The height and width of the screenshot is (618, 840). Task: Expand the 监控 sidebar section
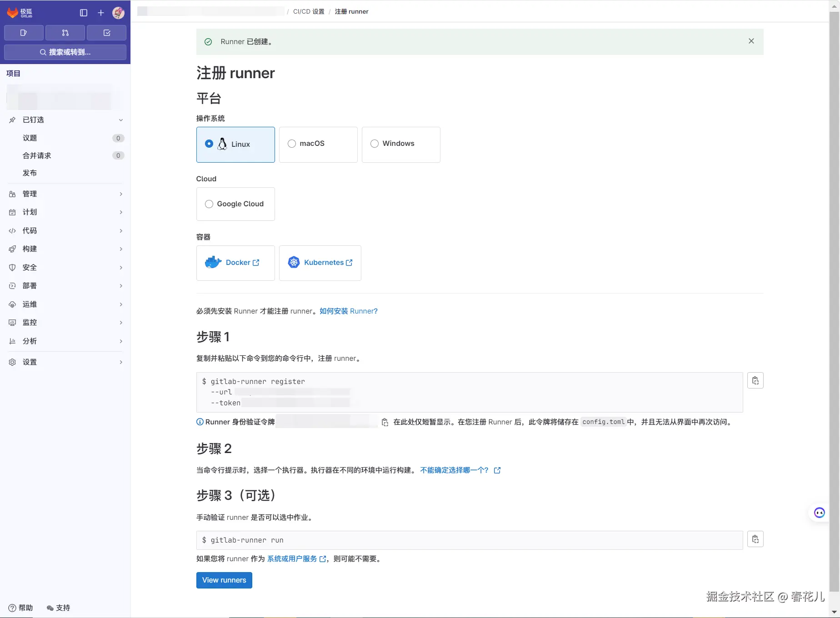pos(65,323)
